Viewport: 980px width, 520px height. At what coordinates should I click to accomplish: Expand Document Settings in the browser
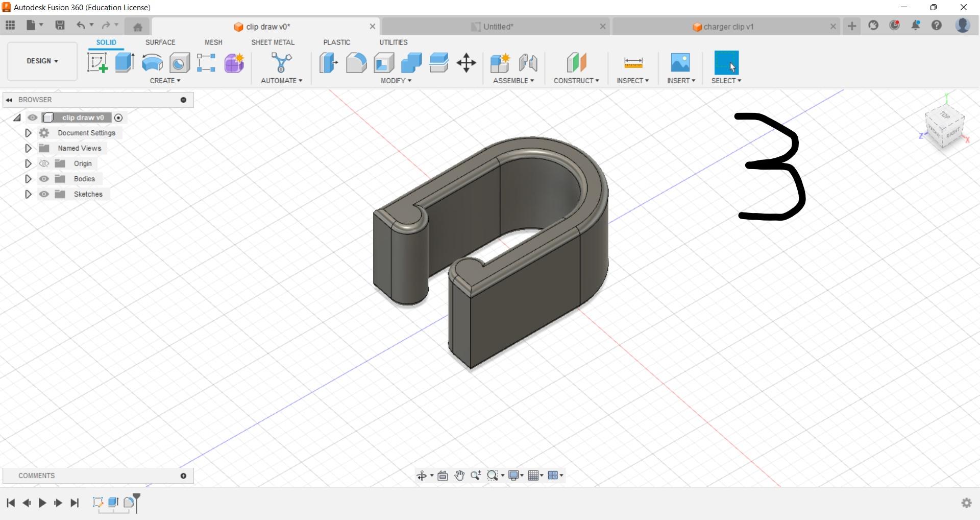tap(28, 133)
